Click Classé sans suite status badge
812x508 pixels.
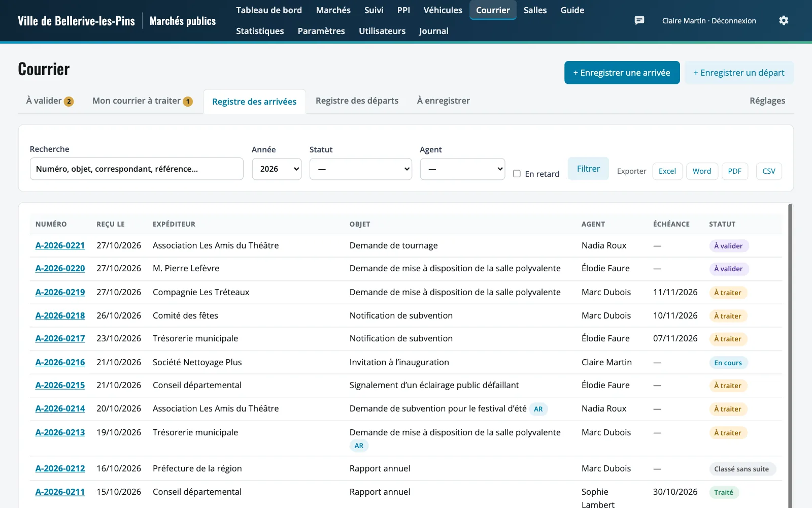pyautogui.click(x=741, y=469)
